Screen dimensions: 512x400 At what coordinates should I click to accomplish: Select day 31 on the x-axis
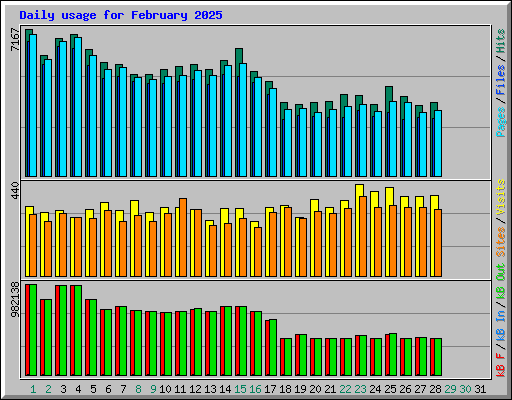[x=480, y=389]
